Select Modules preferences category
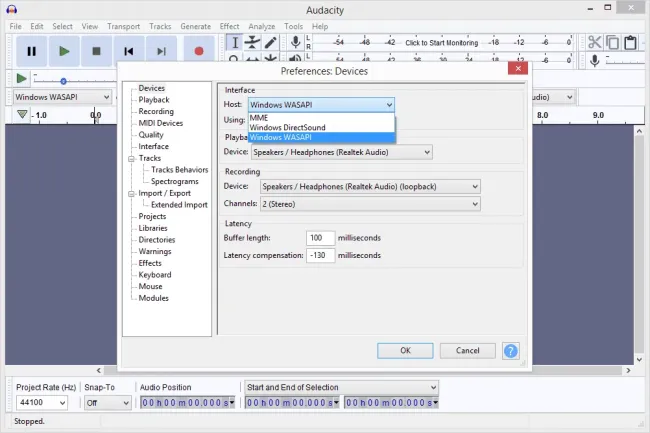650x433 pixels. coord(153,298)
